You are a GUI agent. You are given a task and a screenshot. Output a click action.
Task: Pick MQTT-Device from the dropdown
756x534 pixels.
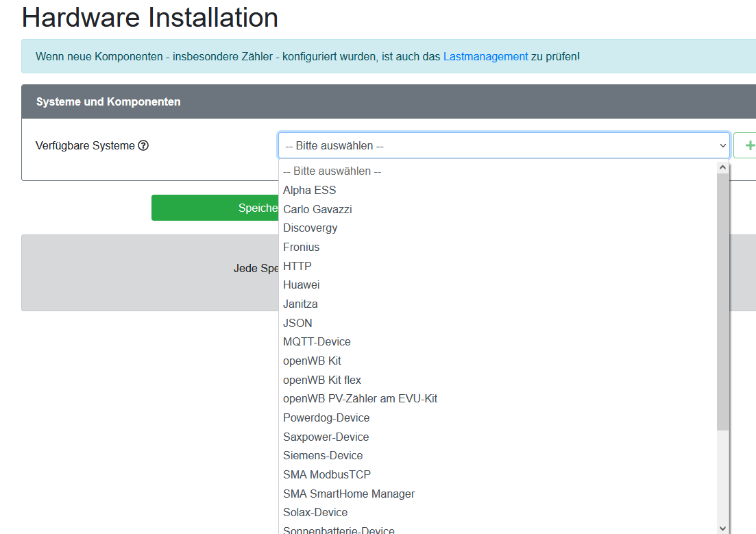317,341
